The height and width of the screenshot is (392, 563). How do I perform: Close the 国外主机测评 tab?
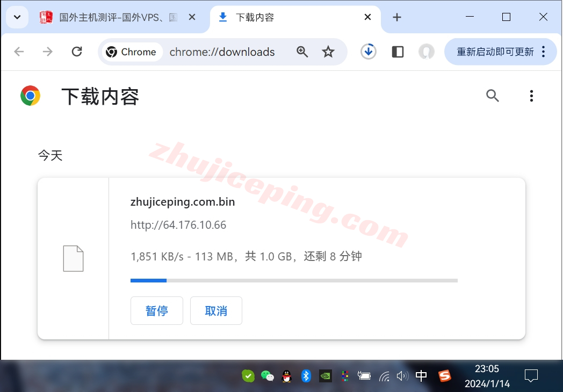pyautogui.click(x=192, y=17)
